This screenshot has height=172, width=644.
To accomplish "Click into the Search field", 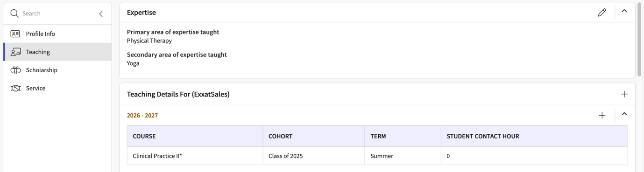I will (58, 14).
